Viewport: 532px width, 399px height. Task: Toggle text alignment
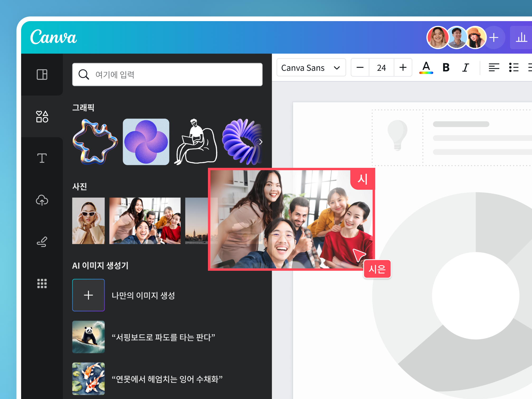(x=494, y=68)
